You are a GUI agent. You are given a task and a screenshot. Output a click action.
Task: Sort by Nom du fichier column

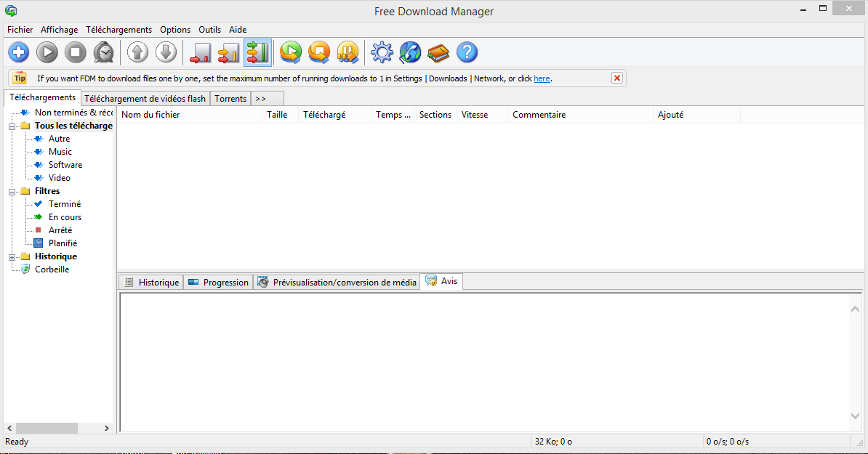pos(189,115)
